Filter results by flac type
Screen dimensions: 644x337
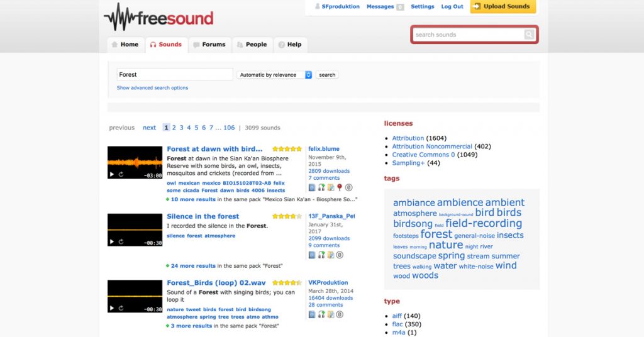(x=397, y=324)
